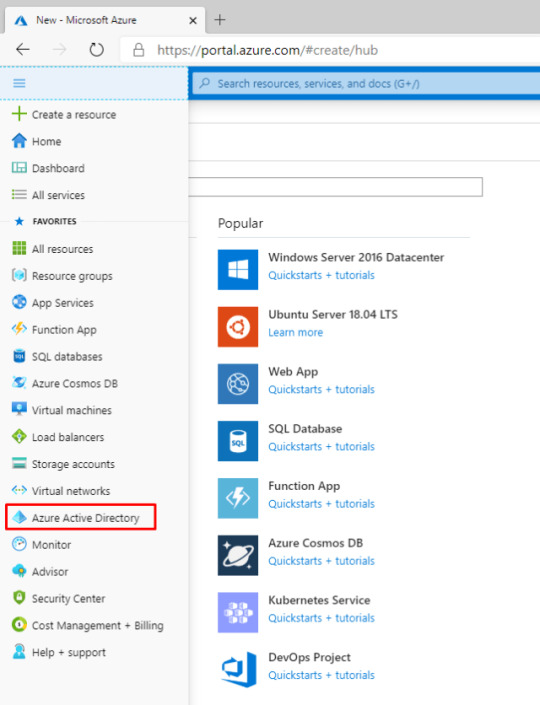This screenshot has height=705, width=540.
Task: Click Quickstarts + tutorials under SQL Database
Action: click(321, 446)
